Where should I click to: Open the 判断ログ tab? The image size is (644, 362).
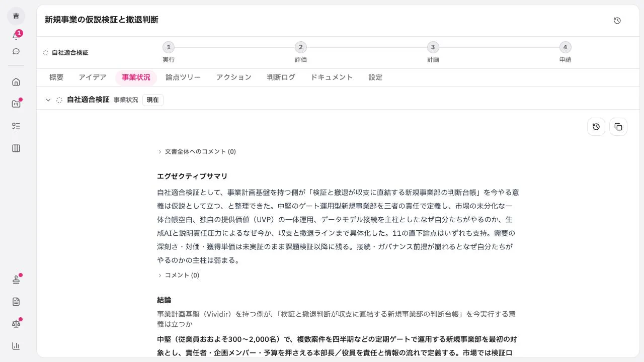[x=281, y=77]
